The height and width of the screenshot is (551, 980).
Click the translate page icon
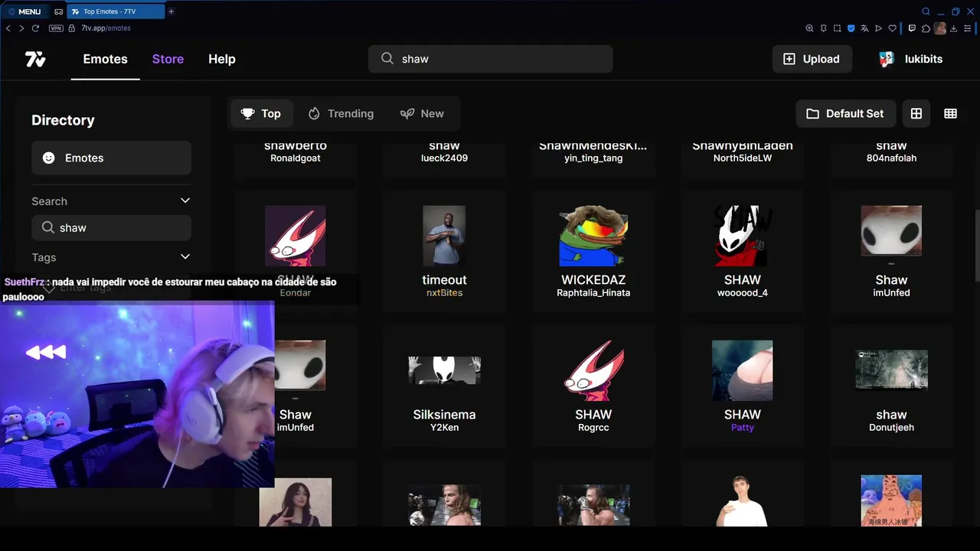(x=864, y=28)
